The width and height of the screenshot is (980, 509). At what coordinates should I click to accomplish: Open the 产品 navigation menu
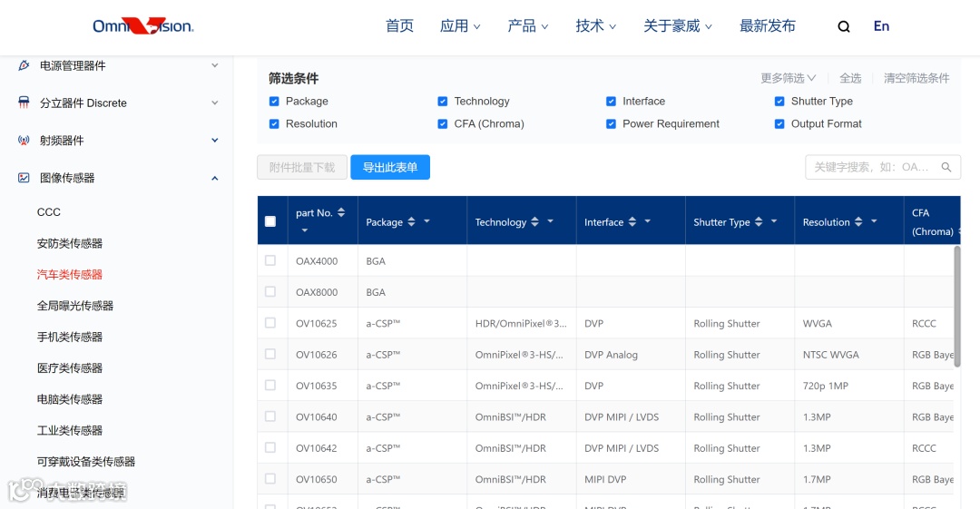click(x=527, y=25)
